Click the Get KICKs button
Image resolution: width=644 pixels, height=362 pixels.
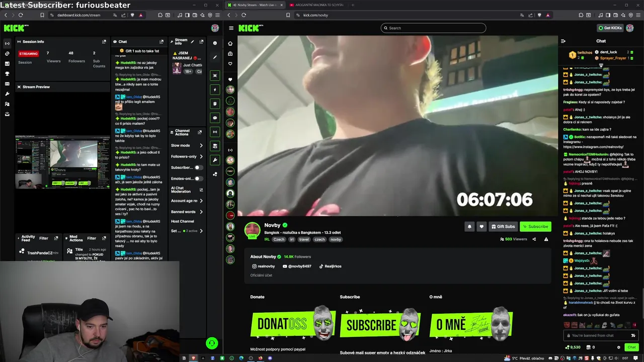coord(610,28)
